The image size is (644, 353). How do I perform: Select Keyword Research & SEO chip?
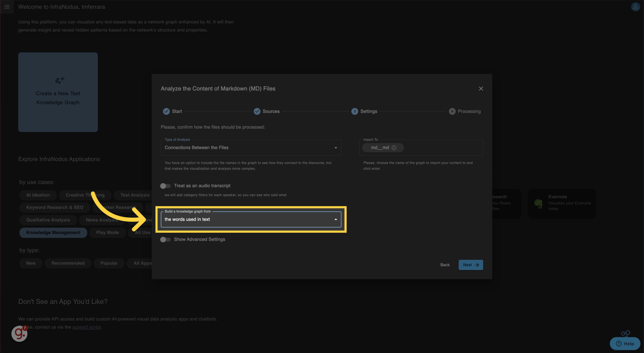pyautogui.click(x=55, y=207)
